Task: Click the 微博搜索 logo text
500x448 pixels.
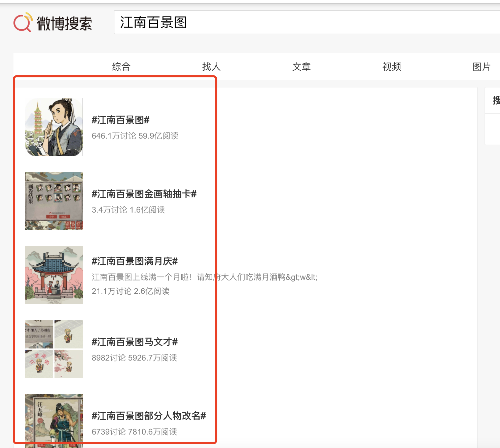Action: click(64, 24)
